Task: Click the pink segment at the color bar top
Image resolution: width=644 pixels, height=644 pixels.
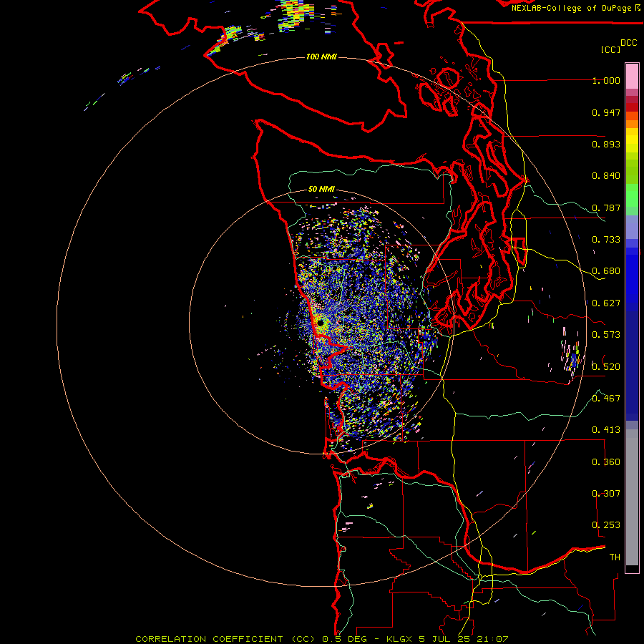Action: click(632, 76)
